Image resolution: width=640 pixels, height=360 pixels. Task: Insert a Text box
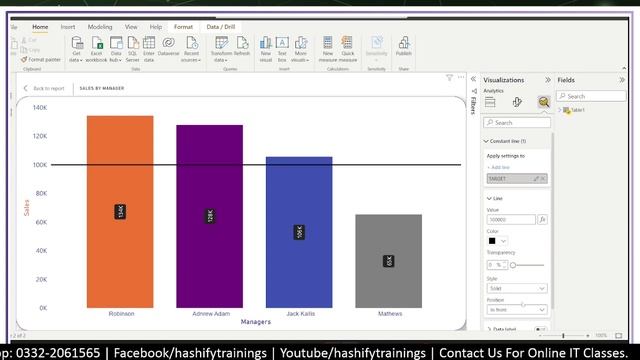click(282, 49)
